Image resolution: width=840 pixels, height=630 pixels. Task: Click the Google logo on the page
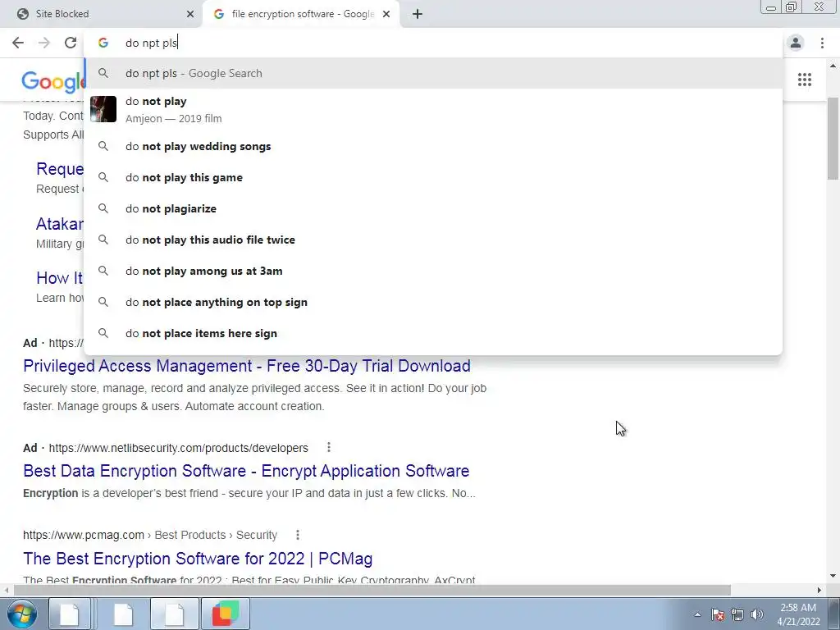[52, 81]
